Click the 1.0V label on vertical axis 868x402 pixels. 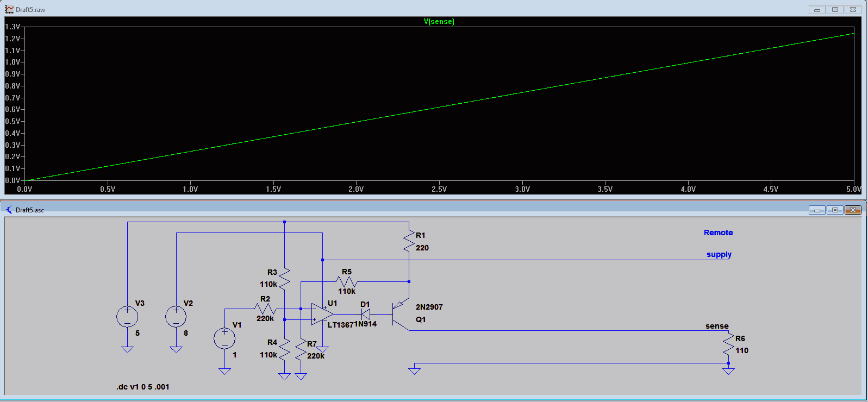coord(13,62)
